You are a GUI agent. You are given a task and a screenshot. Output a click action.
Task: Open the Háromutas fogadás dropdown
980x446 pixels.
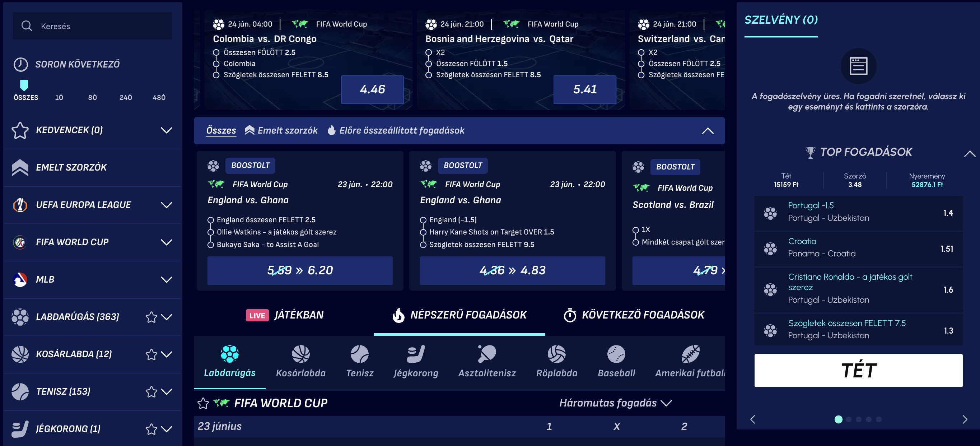[x=615, y=403]
